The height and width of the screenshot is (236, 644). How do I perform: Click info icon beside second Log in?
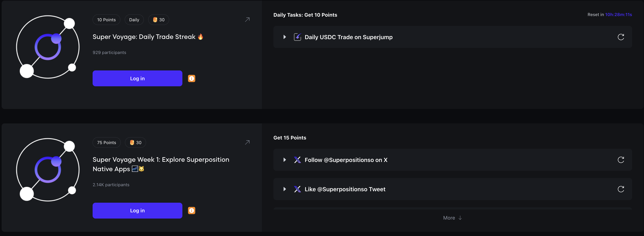coord(191,211)
